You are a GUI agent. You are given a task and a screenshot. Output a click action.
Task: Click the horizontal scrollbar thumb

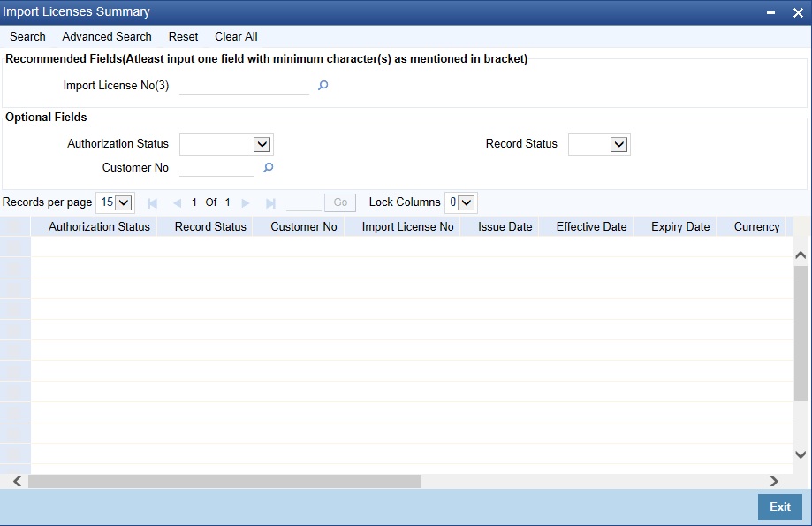pos(224,482)
